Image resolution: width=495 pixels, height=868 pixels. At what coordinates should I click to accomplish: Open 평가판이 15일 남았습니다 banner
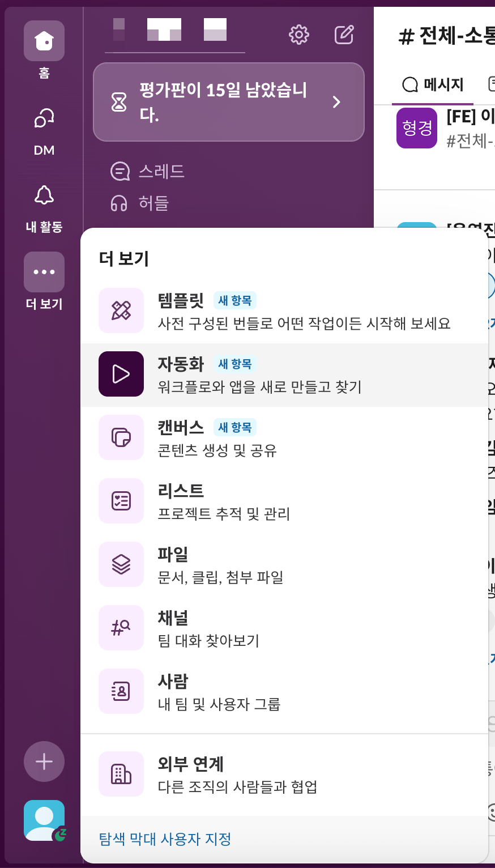click(x=229, y=102)
